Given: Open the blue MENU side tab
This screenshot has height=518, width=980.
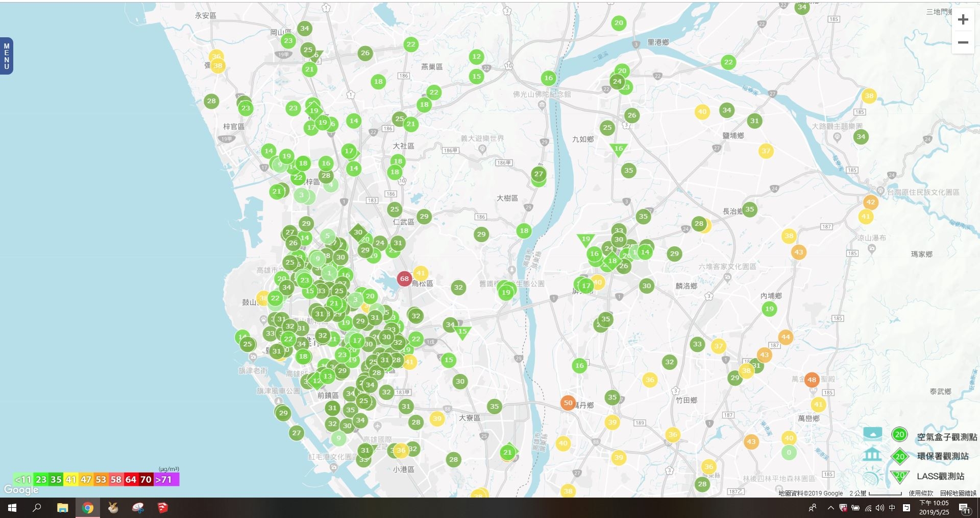Looking at the screenshot, I should [x=6, y=56].
